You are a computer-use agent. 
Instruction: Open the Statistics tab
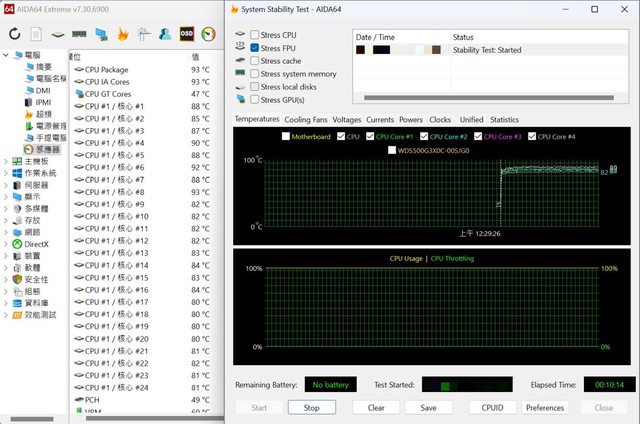504,119
